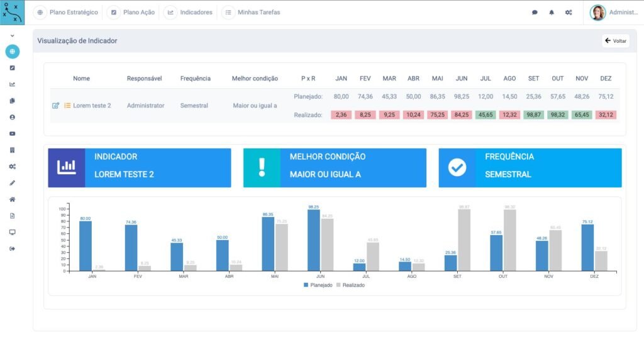Open the line chart icon in sidebar

13,84
